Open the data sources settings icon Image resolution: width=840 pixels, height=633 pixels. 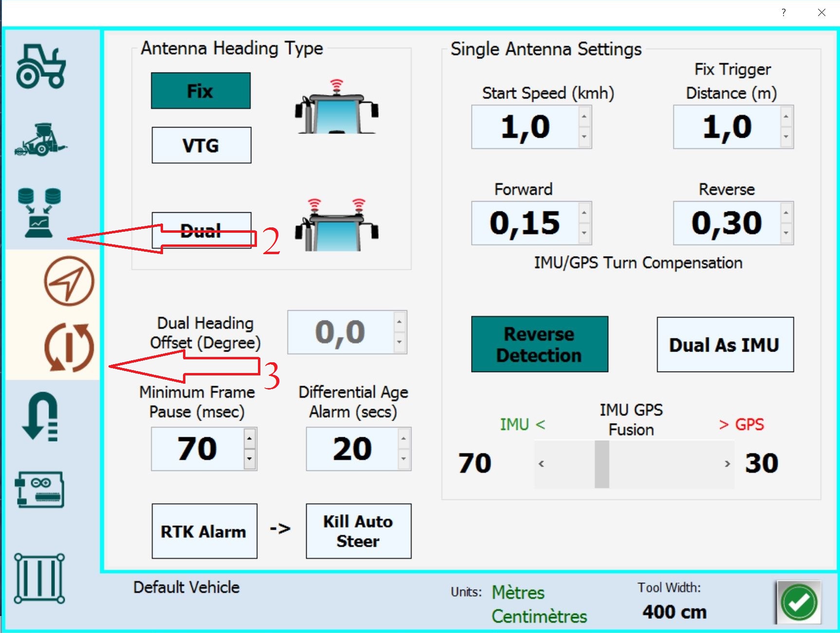tap(39, 212)
